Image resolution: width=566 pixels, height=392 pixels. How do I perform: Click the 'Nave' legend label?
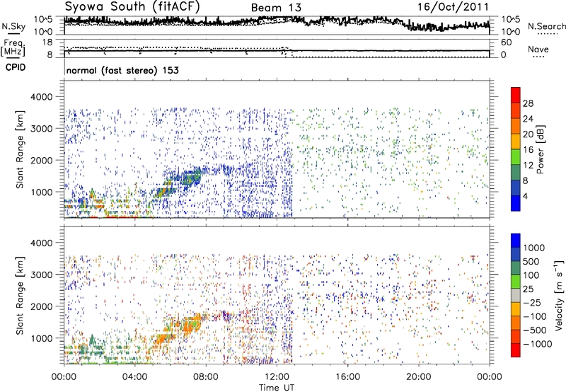(538, 50)
